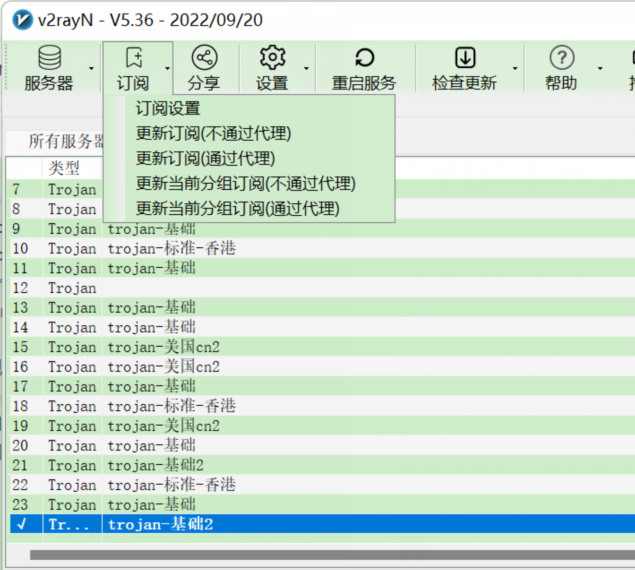The height and width of the screenshot is (570, 635).
Task: Click the v2rayN logo in title bar
Action: (21, 19)
